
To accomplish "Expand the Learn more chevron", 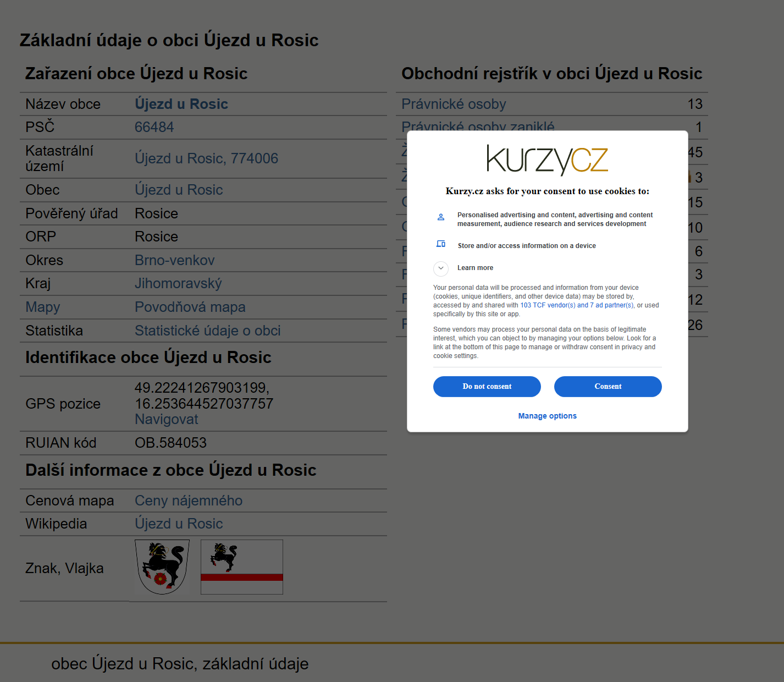I will tap(441, 268).
